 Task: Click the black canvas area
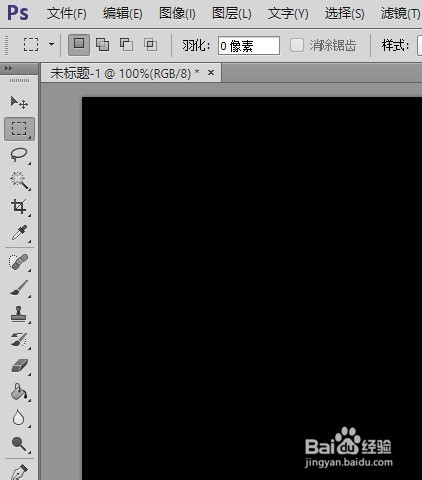252,288
